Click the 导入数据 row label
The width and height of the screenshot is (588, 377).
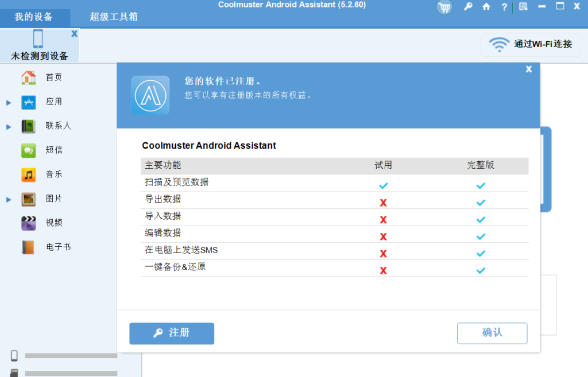163,216
